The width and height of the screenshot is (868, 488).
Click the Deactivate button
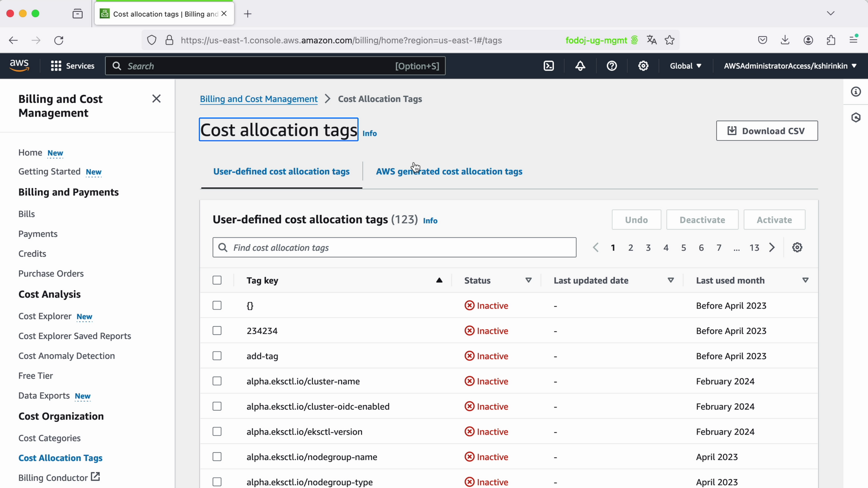click(702, 220)
